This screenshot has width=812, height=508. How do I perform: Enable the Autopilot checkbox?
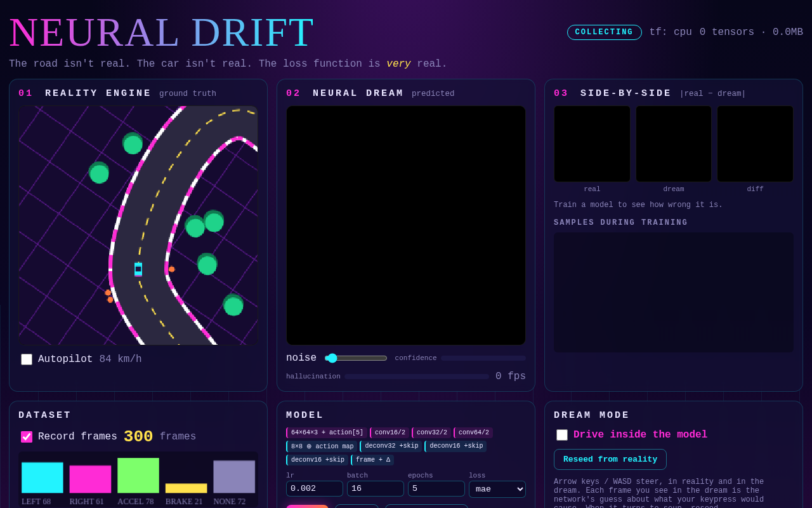[x=27, y=359]
